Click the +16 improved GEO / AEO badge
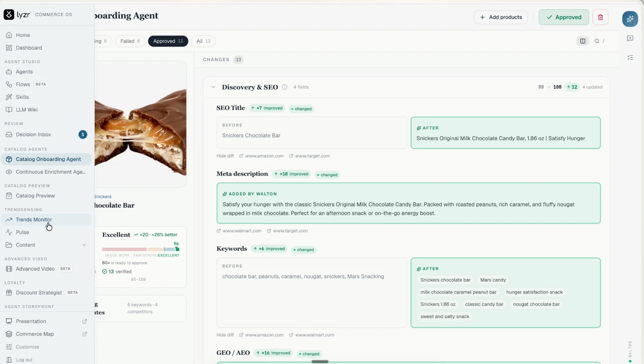 click(274, 353)
